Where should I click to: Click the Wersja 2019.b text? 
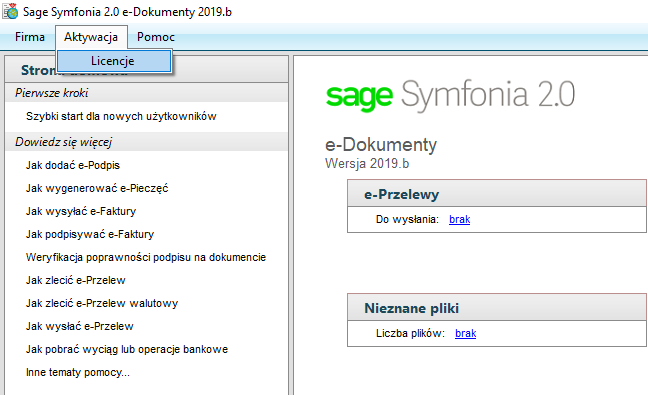click(x=367, y=164)
